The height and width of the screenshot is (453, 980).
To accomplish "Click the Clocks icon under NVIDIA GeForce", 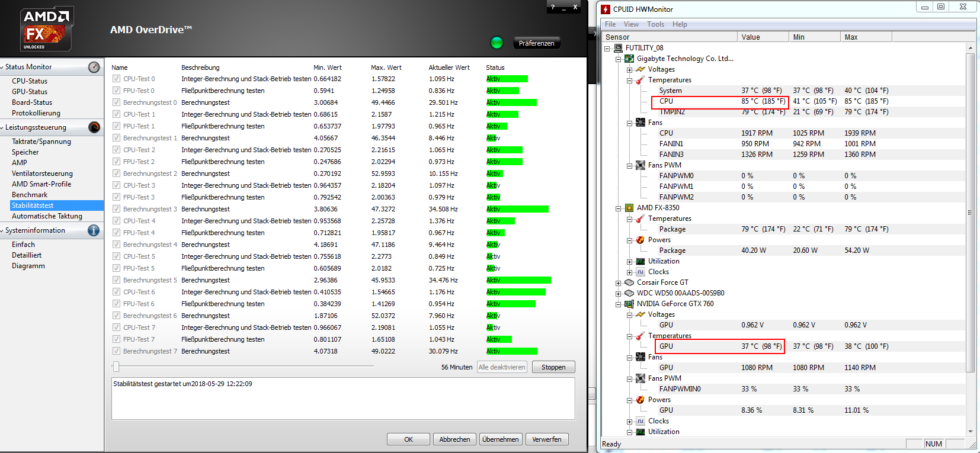I will (x=640, y=421).
